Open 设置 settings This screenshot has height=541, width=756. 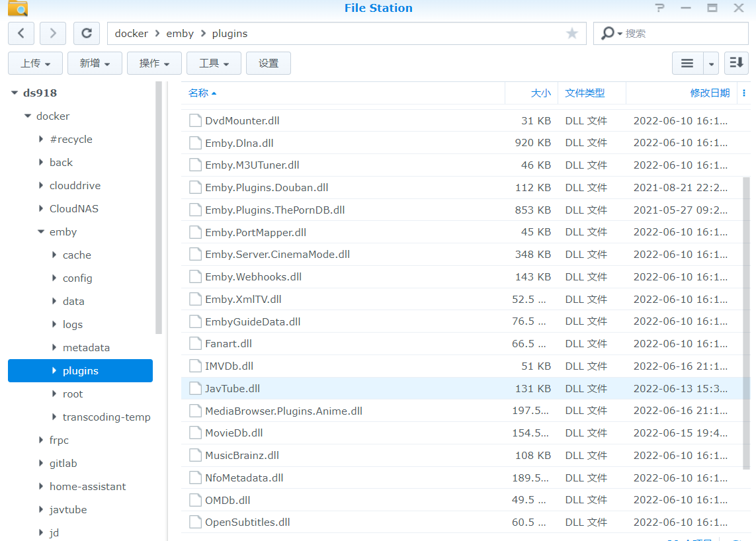point(268,63)
